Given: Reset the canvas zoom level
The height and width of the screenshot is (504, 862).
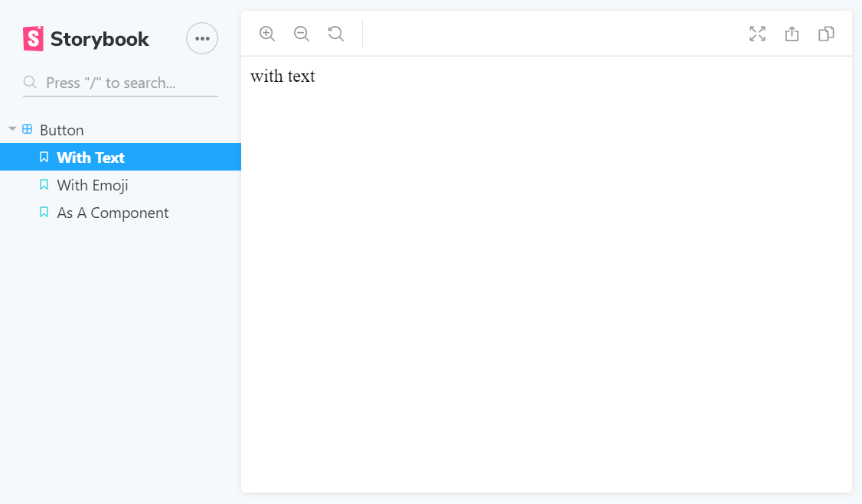Looking at the screenshot, I should coord(335,34).
